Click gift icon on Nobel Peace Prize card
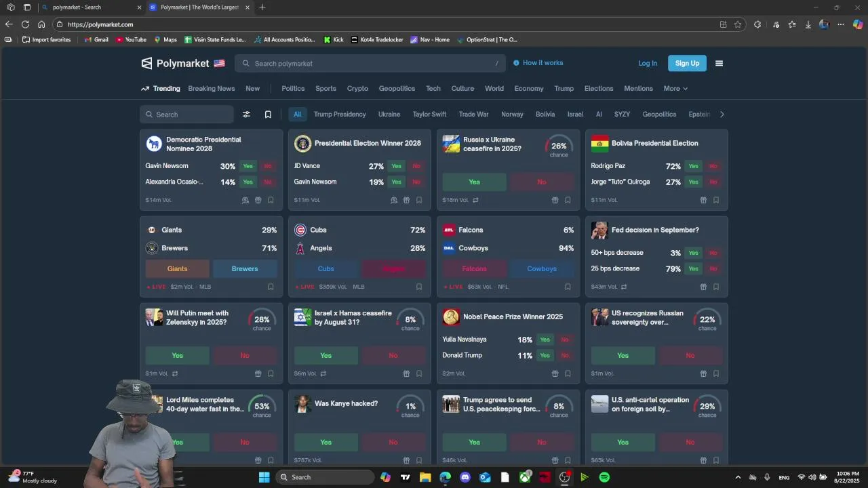Image resolution: width=868 pixels, height=488 pixels. click(555, 373)
